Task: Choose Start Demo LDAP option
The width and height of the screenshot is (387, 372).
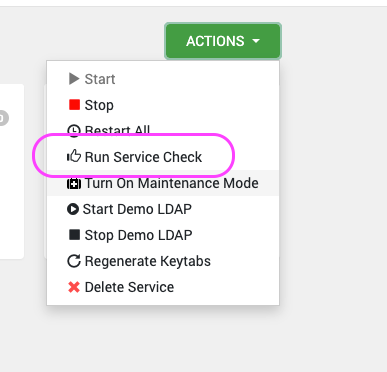Action: [x=163, y=209]
